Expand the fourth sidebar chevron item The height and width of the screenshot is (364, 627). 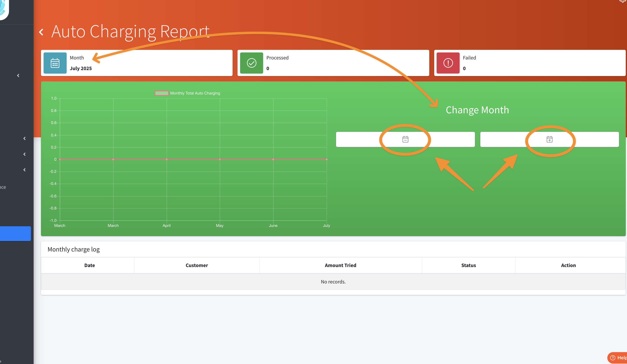coord(24,170)
